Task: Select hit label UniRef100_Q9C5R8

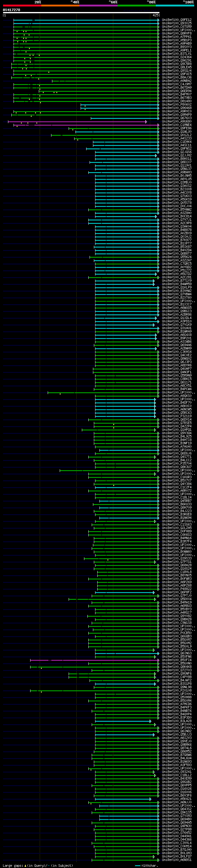Action: pos(177,64)
